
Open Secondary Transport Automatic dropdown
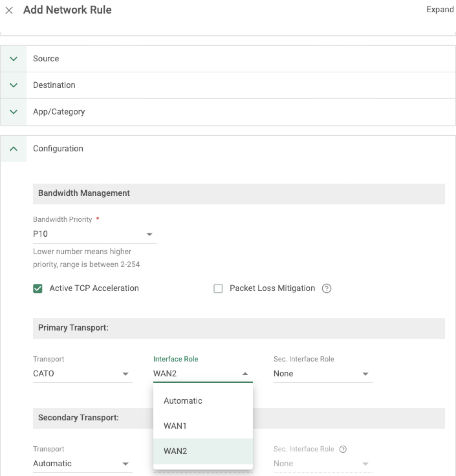82,464
